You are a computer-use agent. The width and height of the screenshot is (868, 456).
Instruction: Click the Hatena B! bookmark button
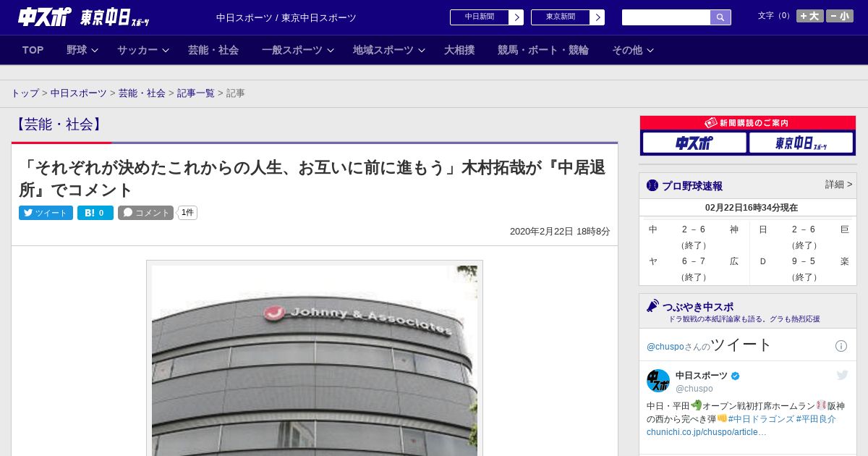[x=95, y=213]
